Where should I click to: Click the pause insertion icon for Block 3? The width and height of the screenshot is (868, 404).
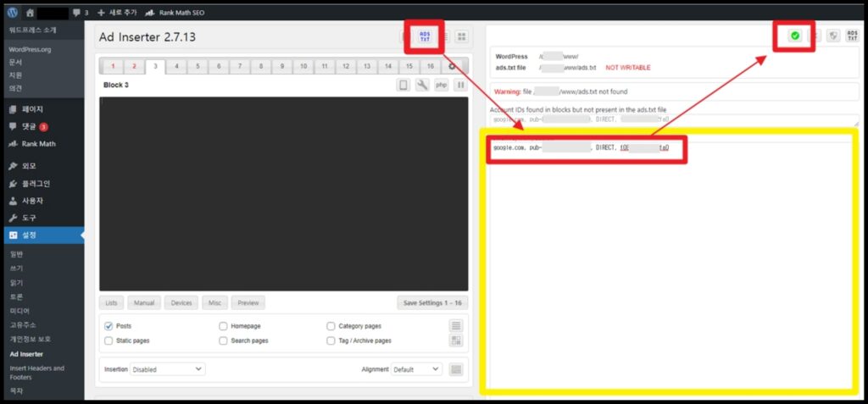(460, 85)
